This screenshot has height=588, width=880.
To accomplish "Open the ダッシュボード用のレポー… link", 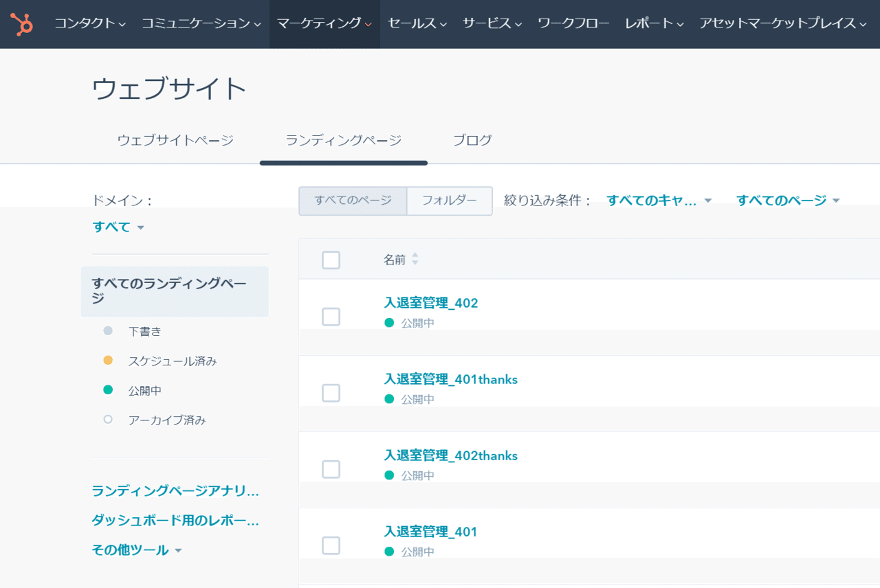I will (x=175, y=521).
